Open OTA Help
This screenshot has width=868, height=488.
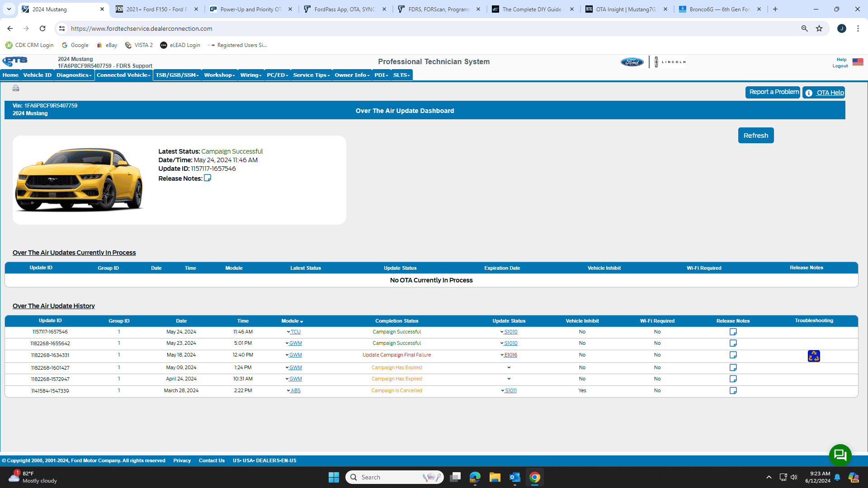(x=824, y=93)
